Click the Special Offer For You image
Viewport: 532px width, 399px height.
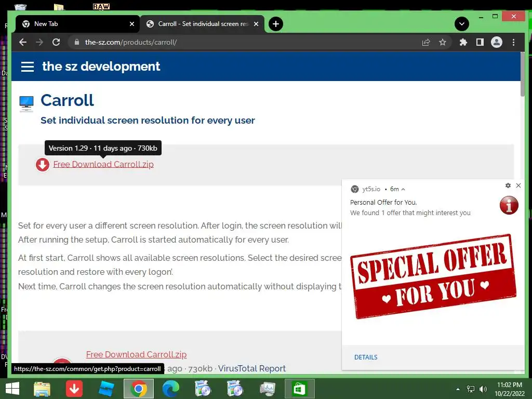coord(433,276)
